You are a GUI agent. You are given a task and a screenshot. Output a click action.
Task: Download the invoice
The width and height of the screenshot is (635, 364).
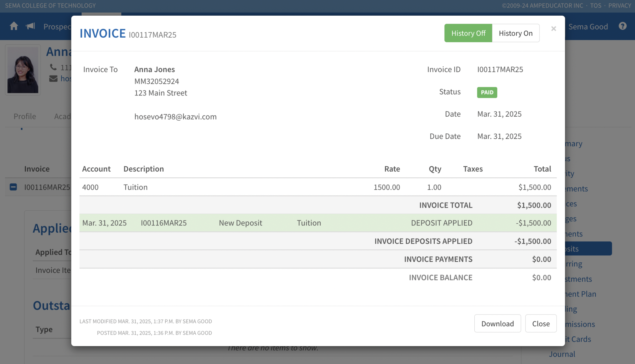click(x=497, y=323)
